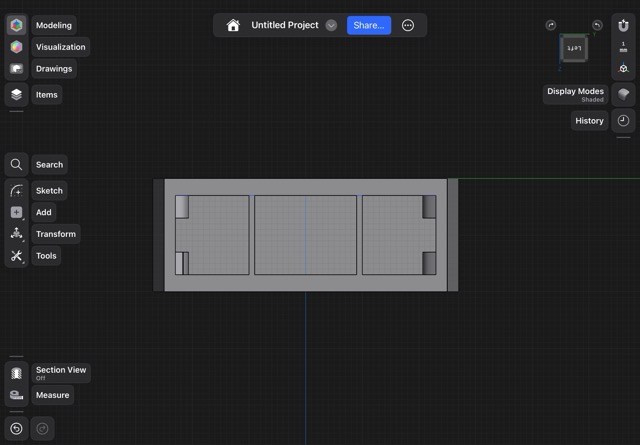Click the Transform label
The width and height of the screenshot is (640, 445).
pos(56,234)
